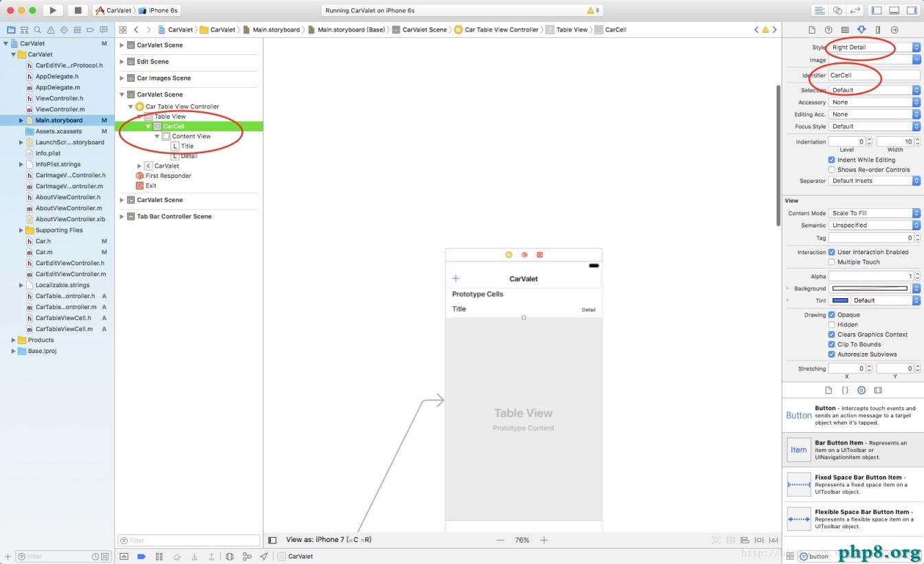Open the find navigator magnifier icon
The width and height of the screenshot is (924, 564).
(x=37, y=30)
